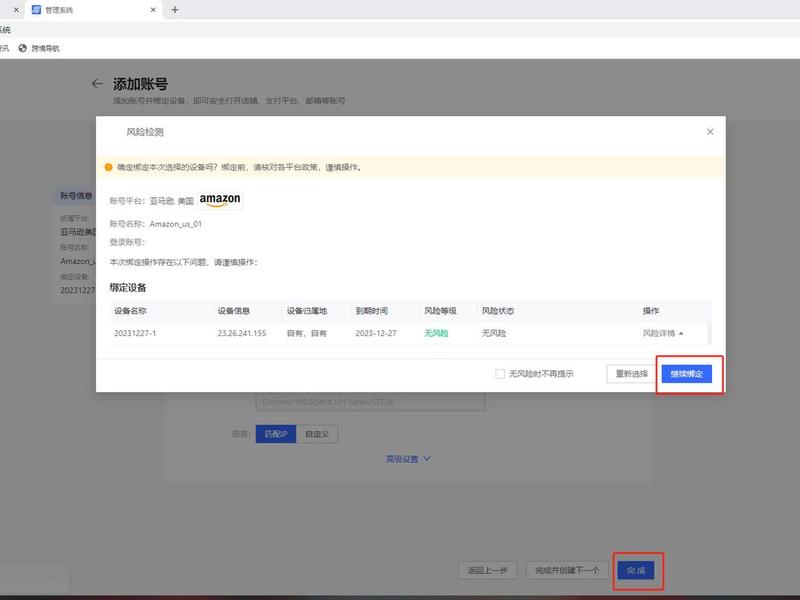
Task: Click the 风险等级 column header
Action: pos(440,311)
